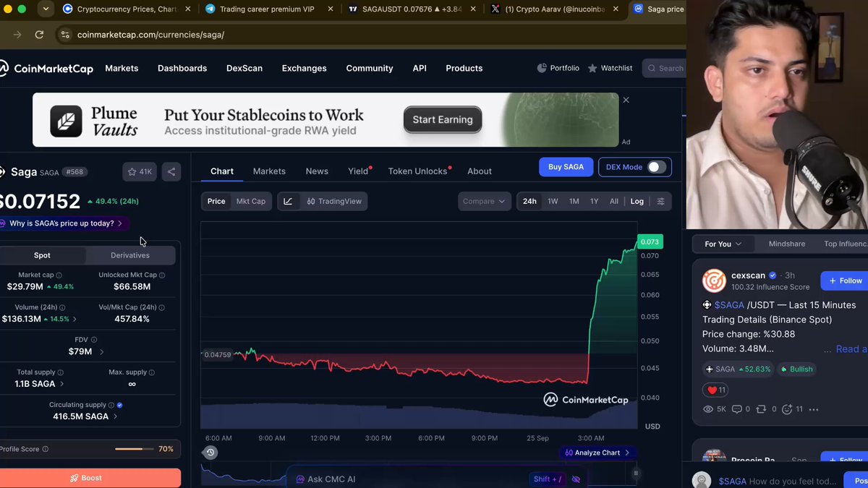Toggle the DEX Mode switch

coord(656,167)
